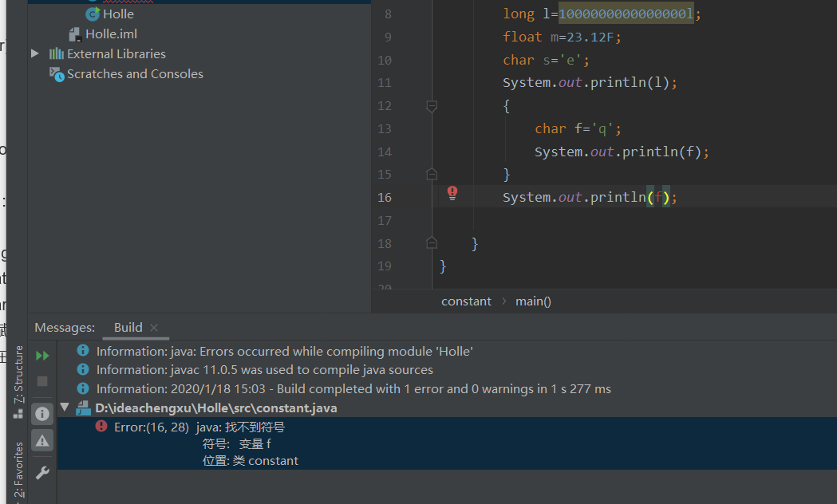Select the Build tab
This screenshot has height=504, width=837.
(128, 328)
